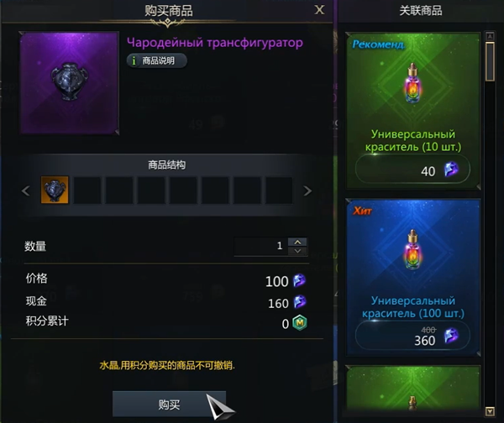Decrease quantity with the down arrow
504x423 pixels.
tap(297, 251)
